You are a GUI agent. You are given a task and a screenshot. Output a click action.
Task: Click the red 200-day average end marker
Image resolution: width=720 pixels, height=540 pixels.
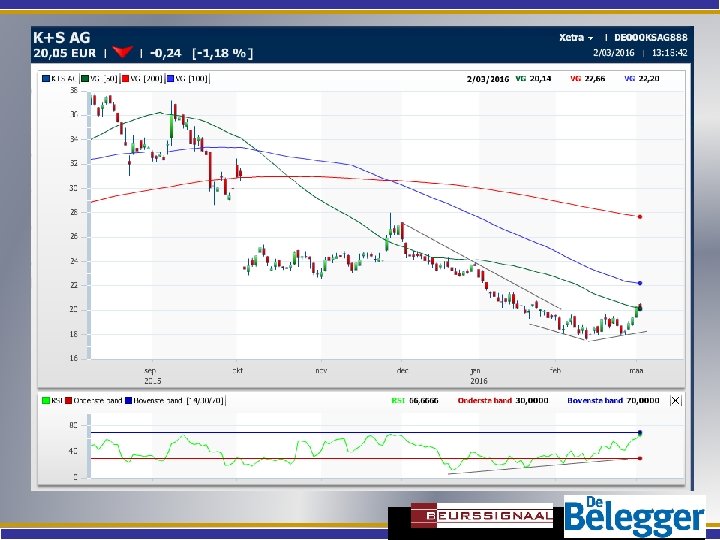[640, 217]
